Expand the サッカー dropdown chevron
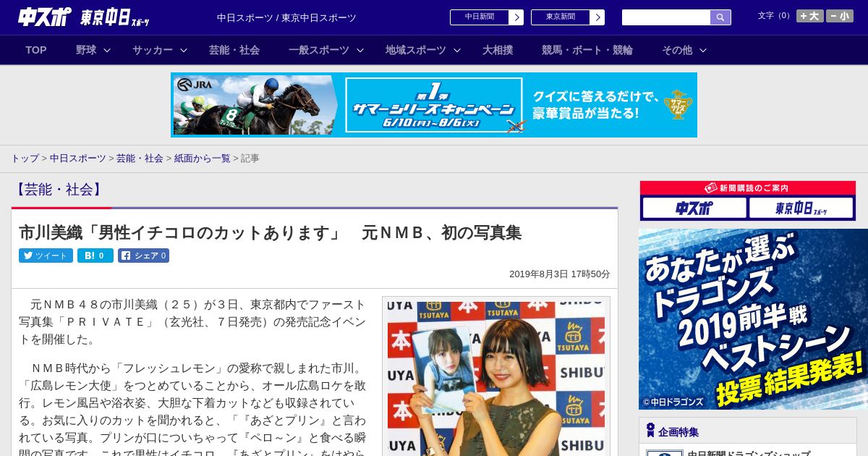Screen dimensions: 868x456 pyautogui.click(x=184, y=51)
